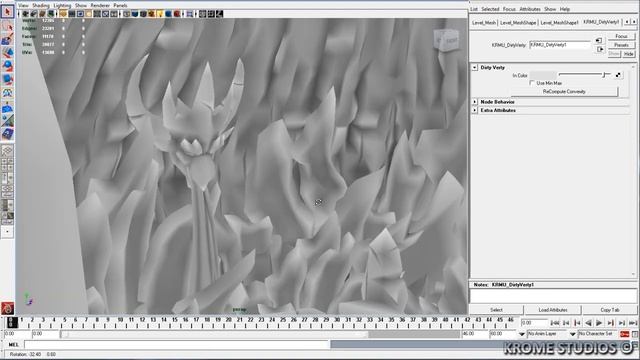Open animation preferences icon at bottom right
The width and height of the screenshot is (640, 360).
pyautogui.click(x=636, y=334)
